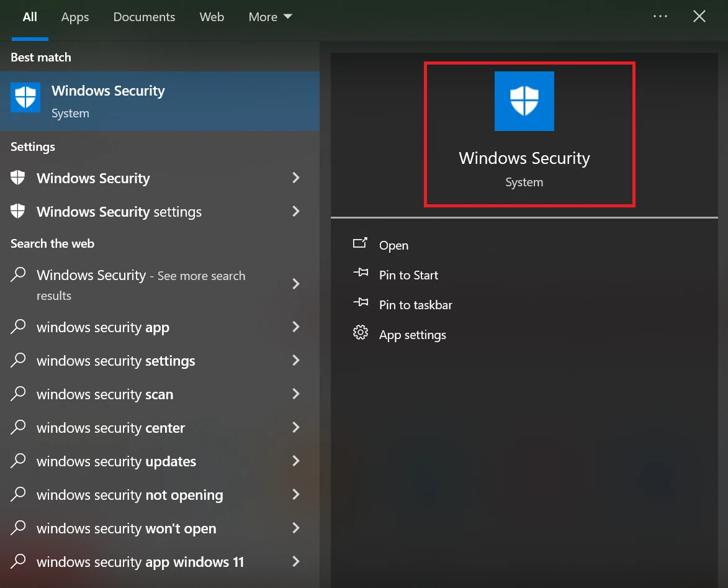Screen dimensions: 728x588
Task: Click magnifier icon next to 'windows security not opening'
Action: pos(18,493)
